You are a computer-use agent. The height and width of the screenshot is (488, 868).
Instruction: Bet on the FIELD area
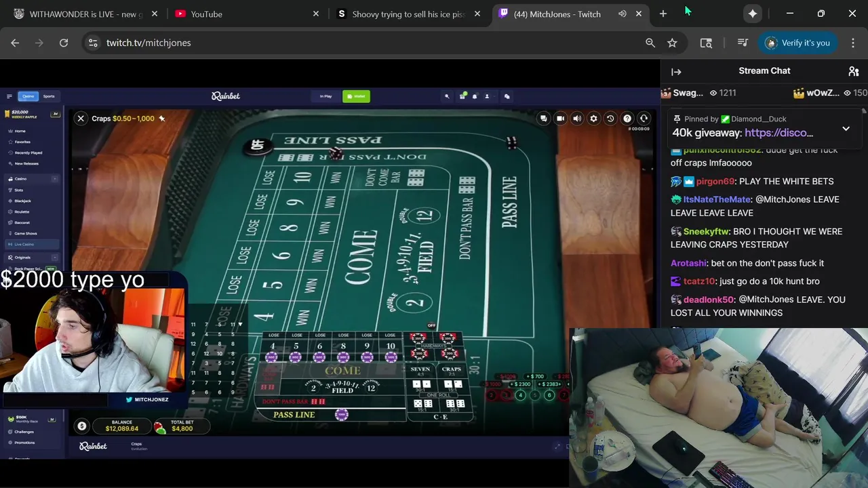(343, 388)
